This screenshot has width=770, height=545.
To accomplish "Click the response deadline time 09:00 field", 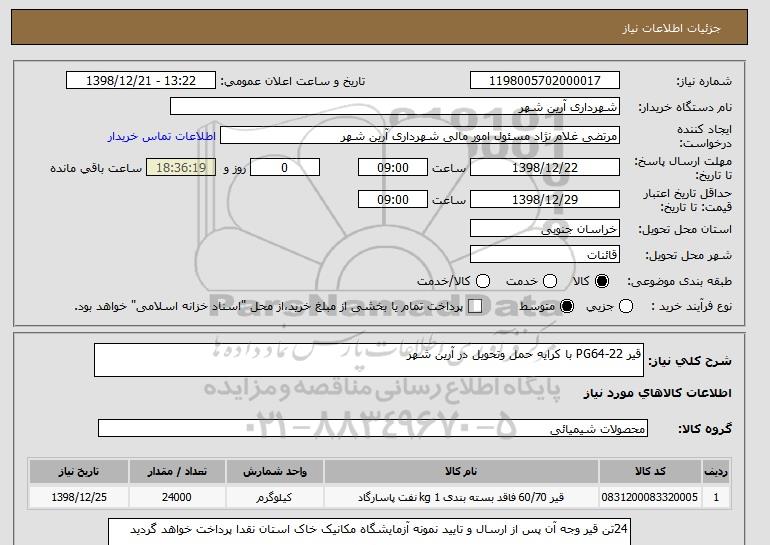I will (x=393, y=167).
